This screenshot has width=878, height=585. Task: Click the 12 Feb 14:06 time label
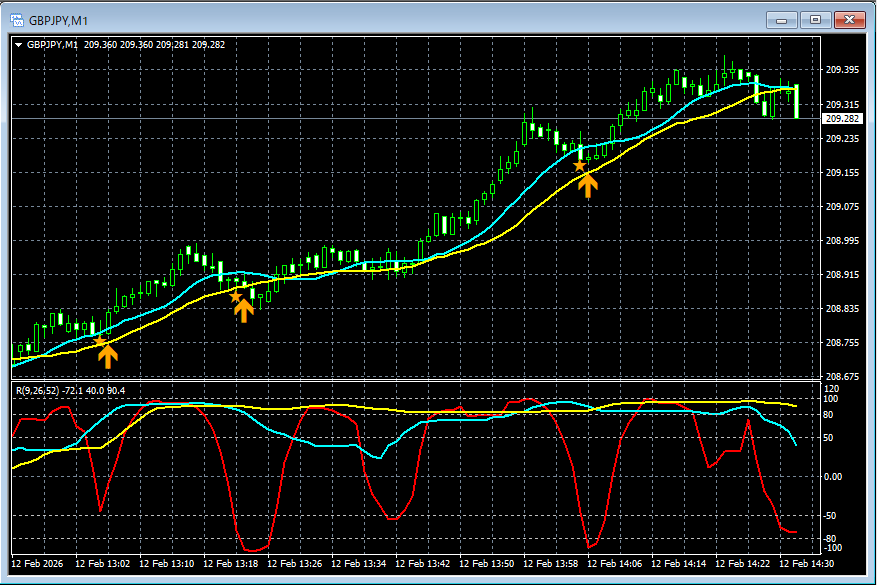click(614, 564)
